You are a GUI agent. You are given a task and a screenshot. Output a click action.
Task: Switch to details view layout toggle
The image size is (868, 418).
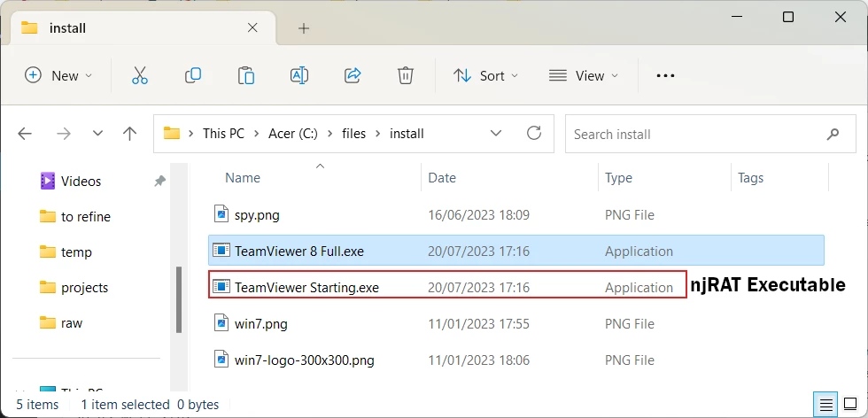point(825,405)
